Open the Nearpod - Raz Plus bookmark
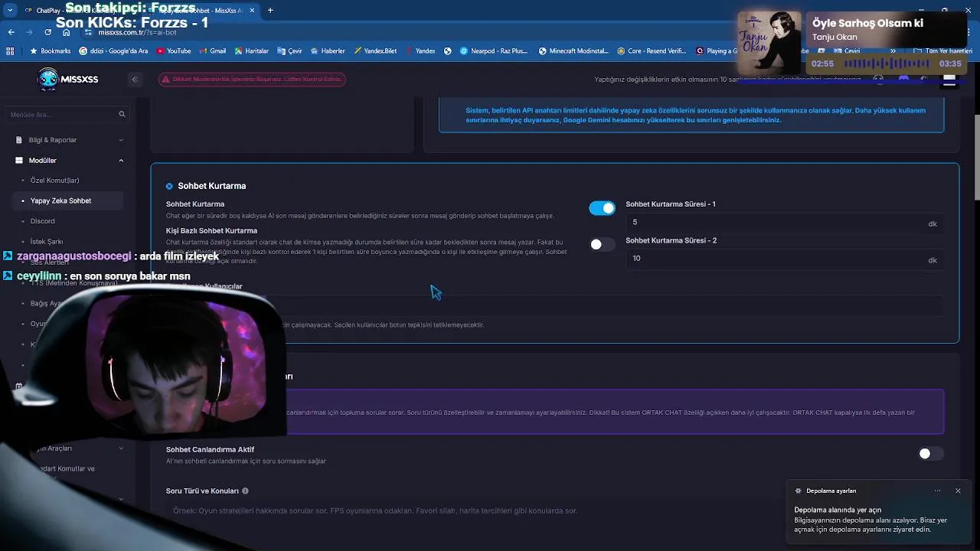Image resolution: width=980 pixels, height=551 pixels. point(494,51)
